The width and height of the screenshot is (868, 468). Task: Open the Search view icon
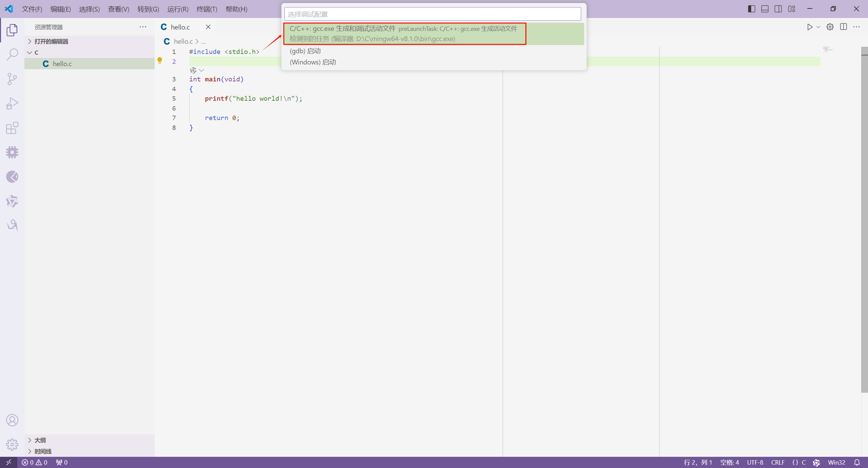tap(12, 54)
